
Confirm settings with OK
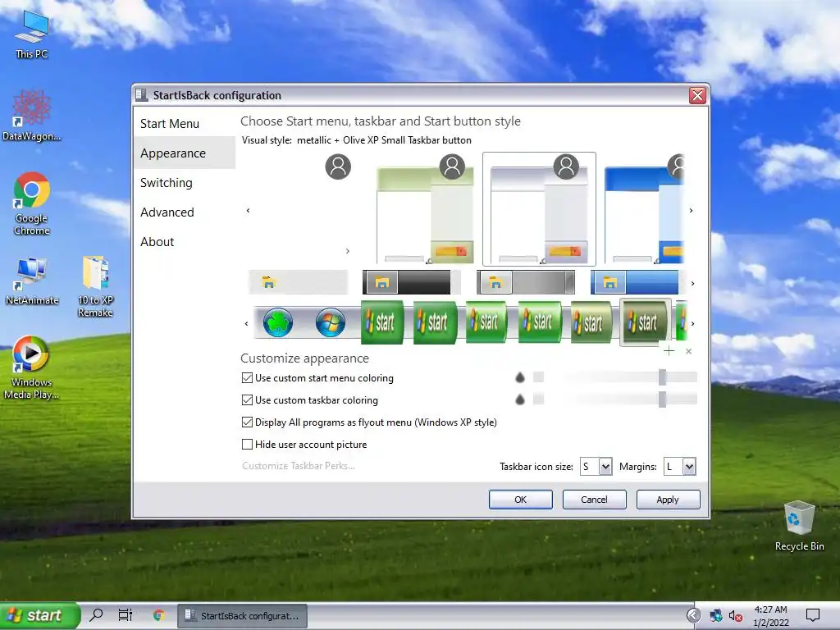tap(521, 500)
